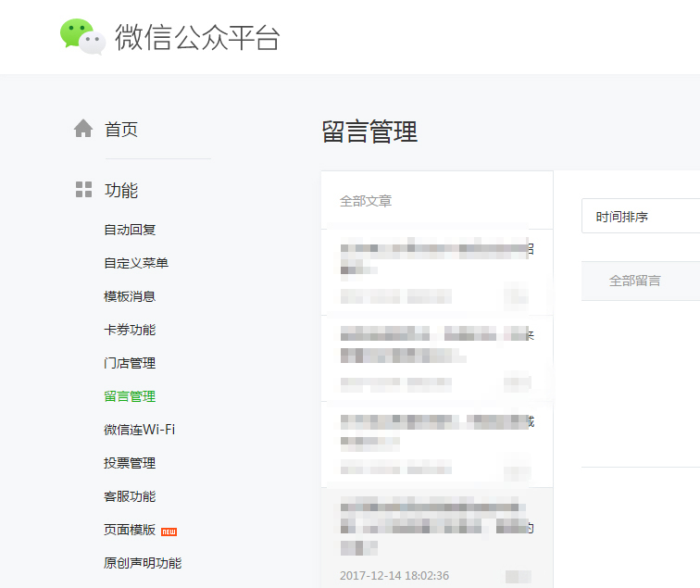This screenshot has height=588, width=700.
Task: Open the 首页 home page
Action: coord(121,130)
